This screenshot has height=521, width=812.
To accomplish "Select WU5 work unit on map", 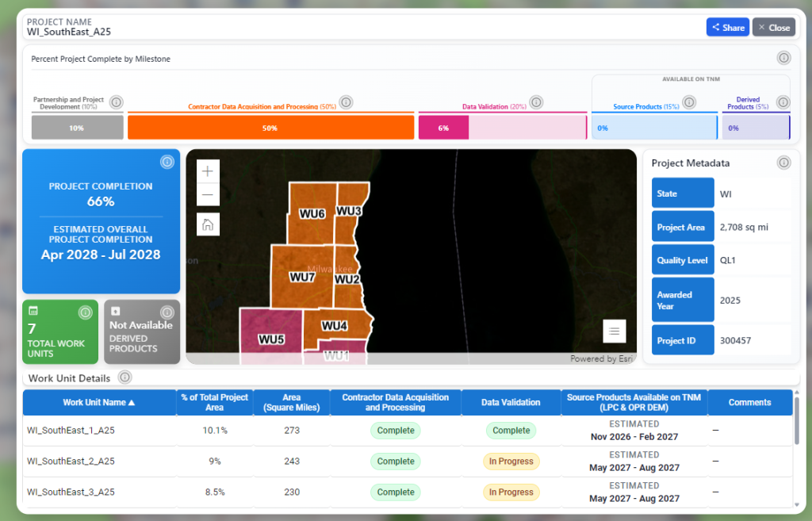I will click(271, 339).
